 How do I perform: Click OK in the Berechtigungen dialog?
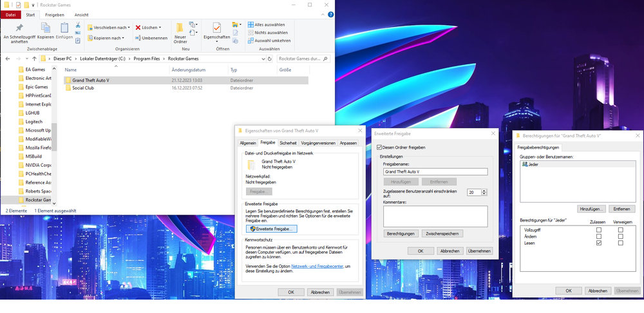click(569, 290)
